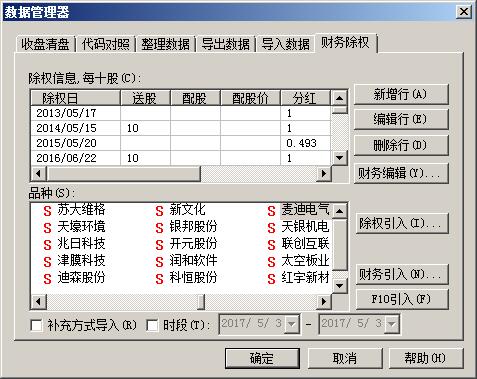Select stock 苏大维格
Image resolution: width=477 pixels, height=379 pixels.
[74, 210]
